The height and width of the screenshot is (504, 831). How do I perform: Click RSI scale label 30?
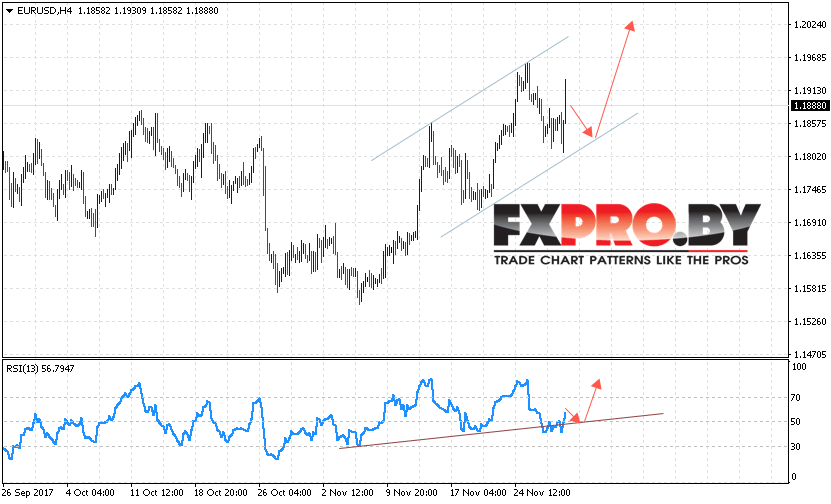(x=795, y=447)
